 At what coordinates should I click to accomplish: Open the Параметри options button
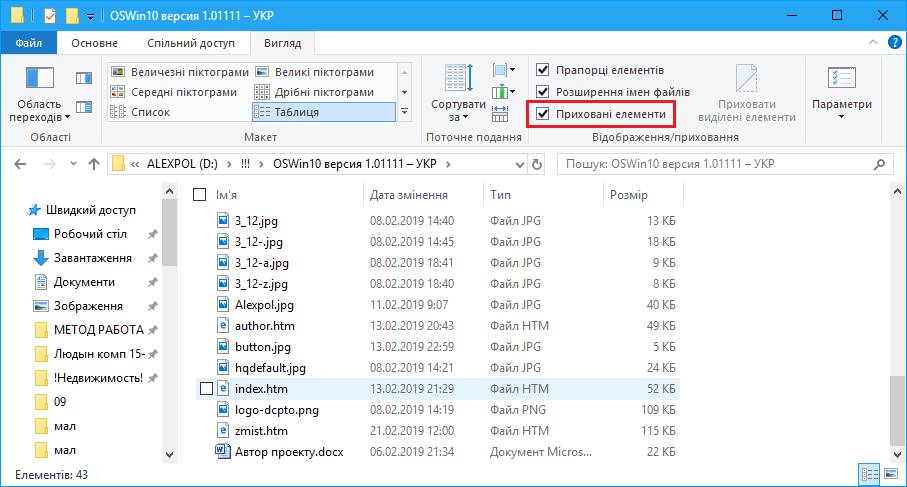coord(842,94)
